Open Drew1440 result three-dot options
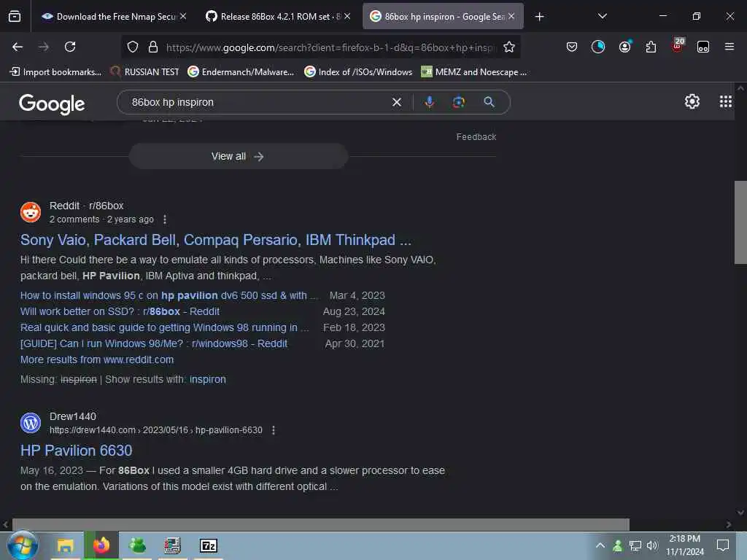The width and height of the screenshot is (747, 560). [274, 430]
